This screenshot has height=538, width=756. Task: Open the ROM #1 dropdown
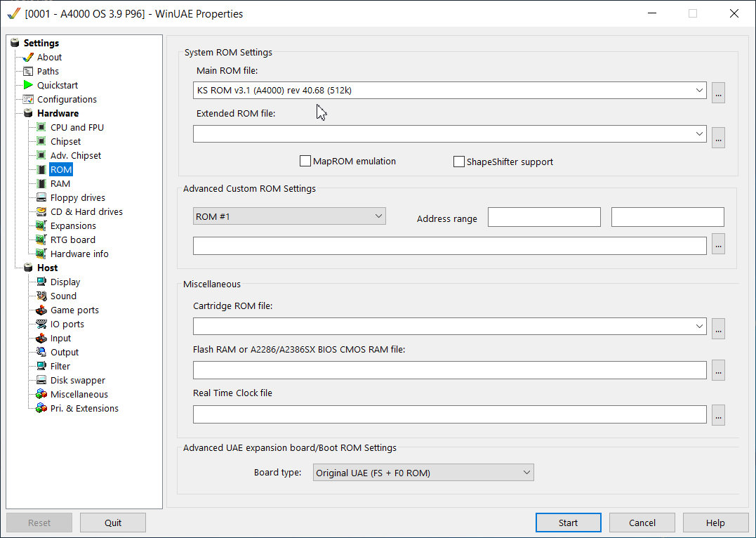point(289,216)
